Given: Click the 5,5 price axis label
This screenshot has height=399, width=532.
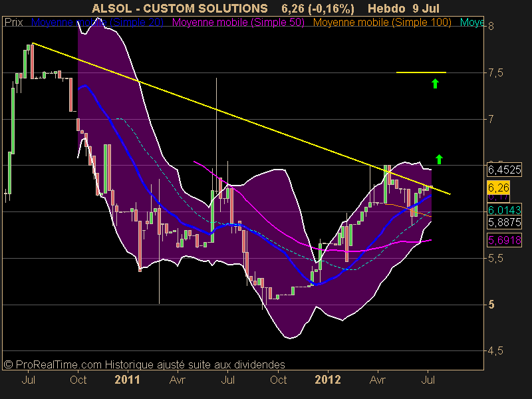Looking at the screenshot, I should pyautogui.click(x=495, y=258).
